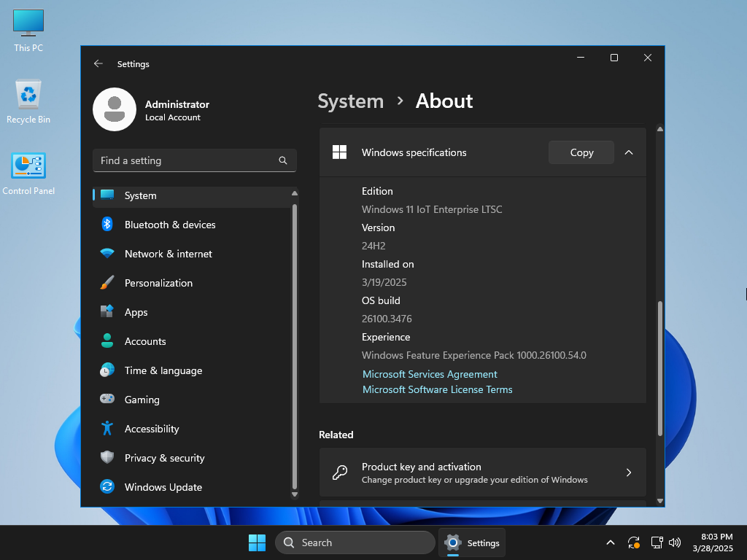Open Accessibility settings
The height and width of the screenshot is (560, 747).
pos(192,429)
